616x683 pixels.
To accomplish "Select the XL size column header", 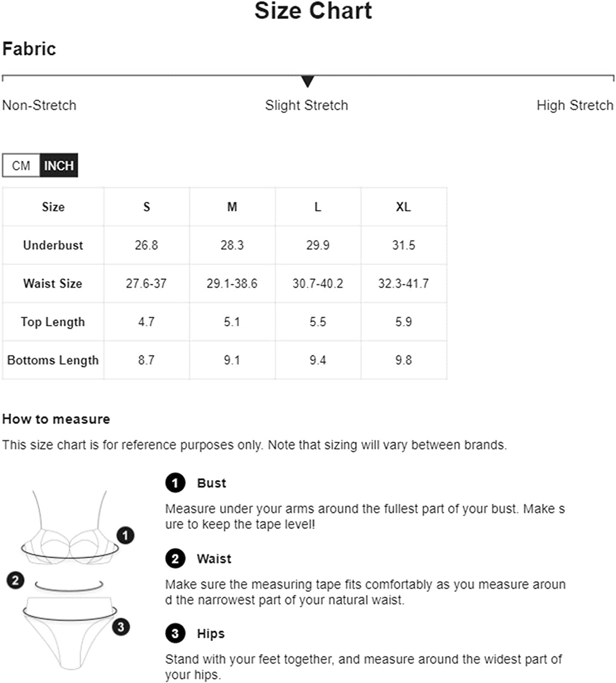I will coord(403,207).
